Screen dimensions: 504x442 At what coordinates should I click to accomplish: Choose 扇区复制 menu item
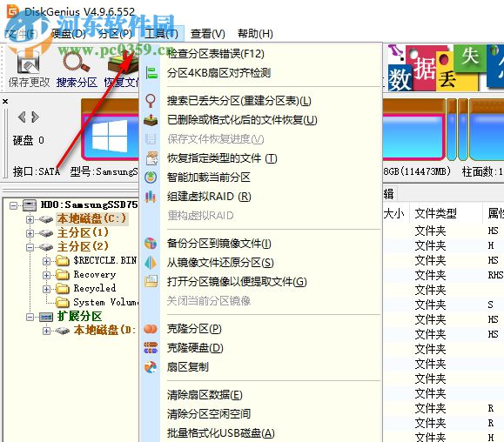click(261, 367)
